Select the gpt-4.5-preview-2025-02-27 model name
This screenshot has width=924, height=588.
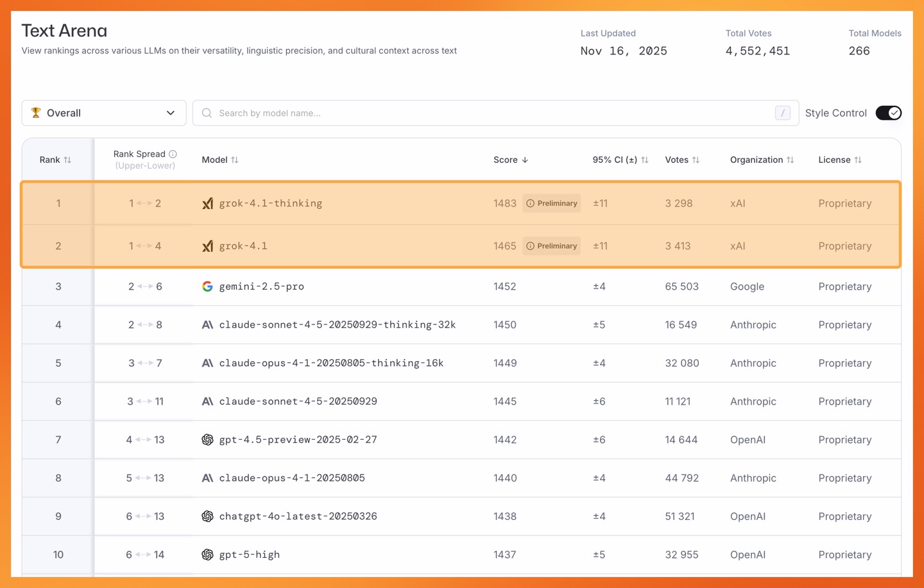[298, 440]
